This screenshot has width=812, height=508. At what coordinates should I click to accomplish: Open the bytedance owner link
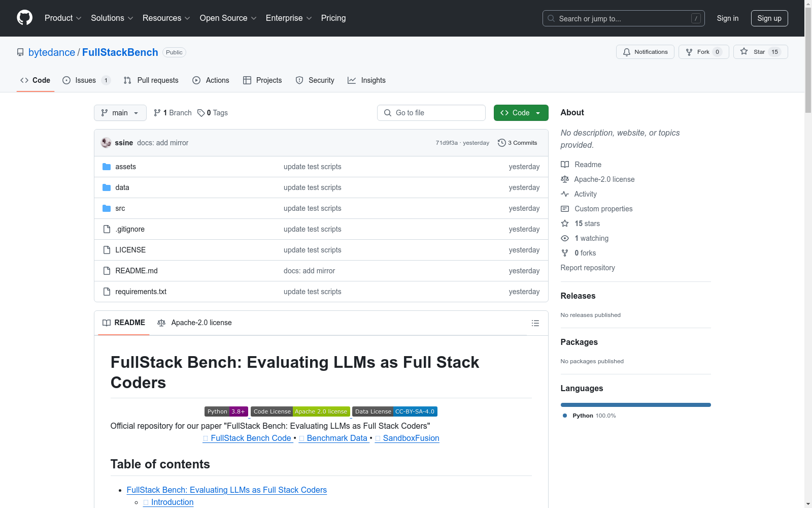point(52,52)
